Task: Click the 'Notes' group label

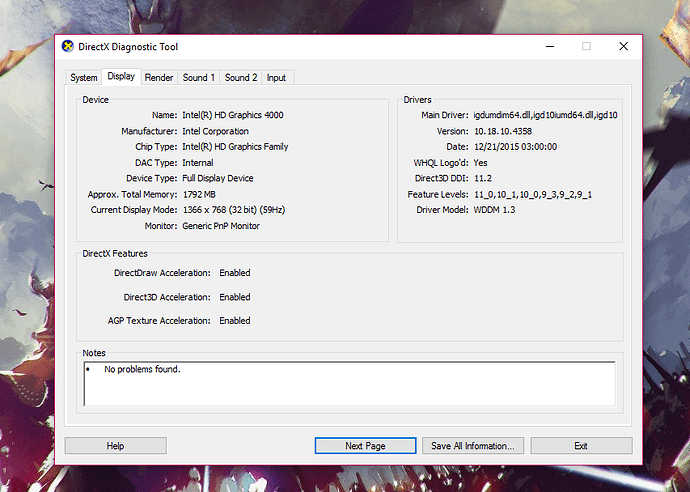Action: tap(94, 353)
